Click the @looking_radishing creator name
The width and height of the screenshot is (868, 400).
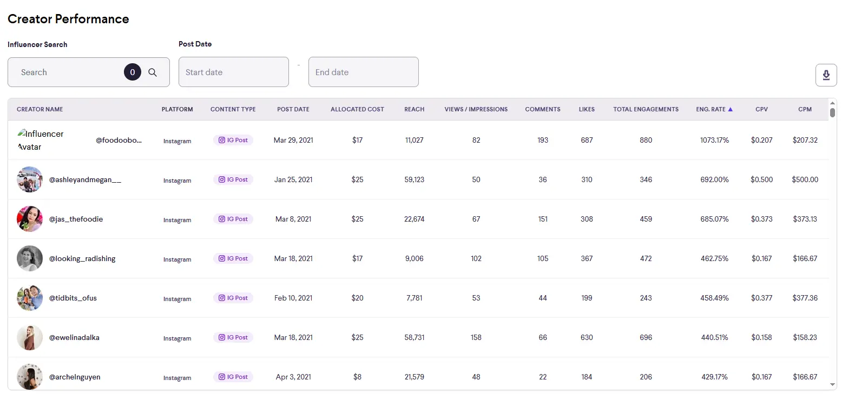(x=82, y=258)
